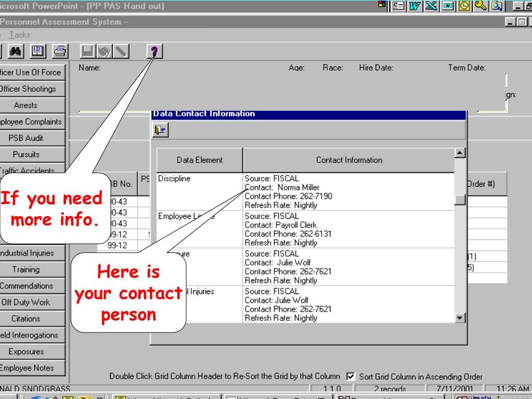Click the Contact Information column header

coord(349,160)
